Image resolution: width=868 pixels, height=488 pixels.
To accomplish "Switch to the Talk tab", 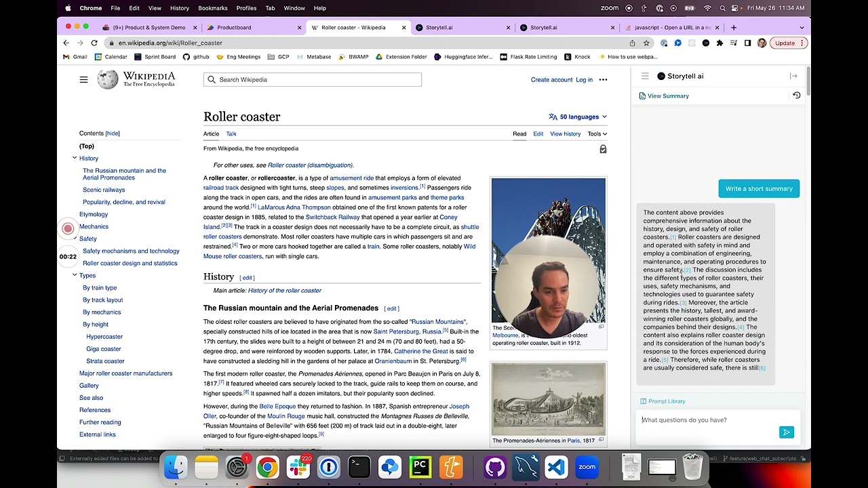I will (231, 134).
